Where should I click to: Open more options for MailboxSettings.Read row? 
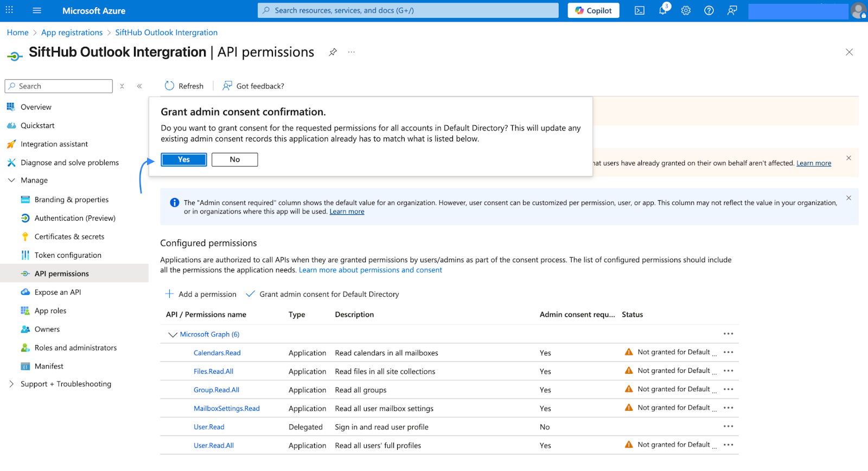(x=728, y=408)
